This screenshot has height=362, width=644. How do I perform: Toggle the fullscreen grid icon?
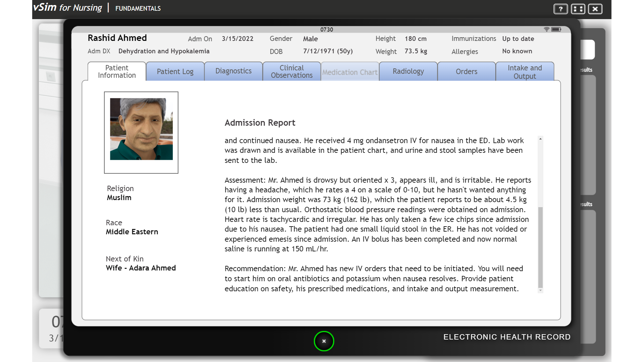578,9
